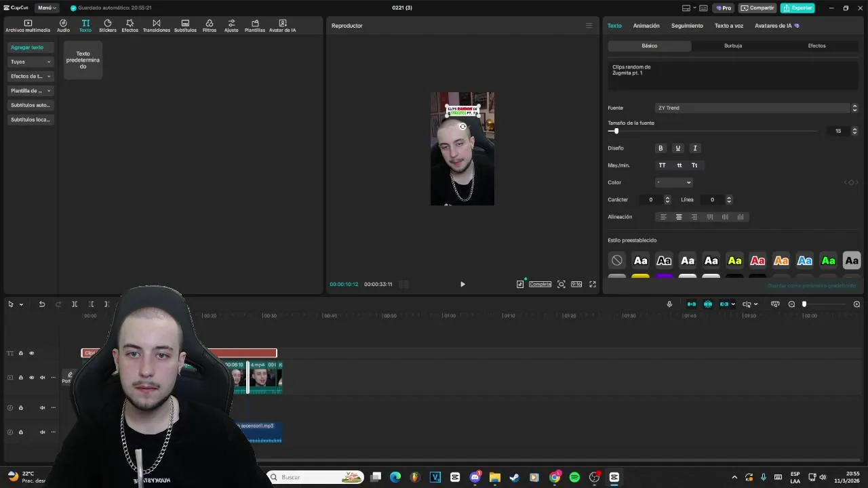Click the microphone record voiceover icon
This screenshot has width=868, height=488.
(x=669, y=304)
